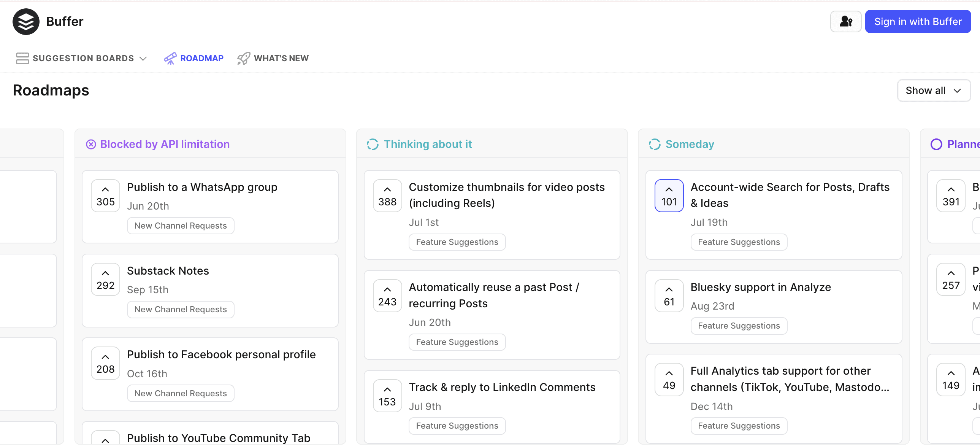This screenshot has height=445, width=980.
Task: Open the Suggestion Boards dropdown
Action: 81,58
